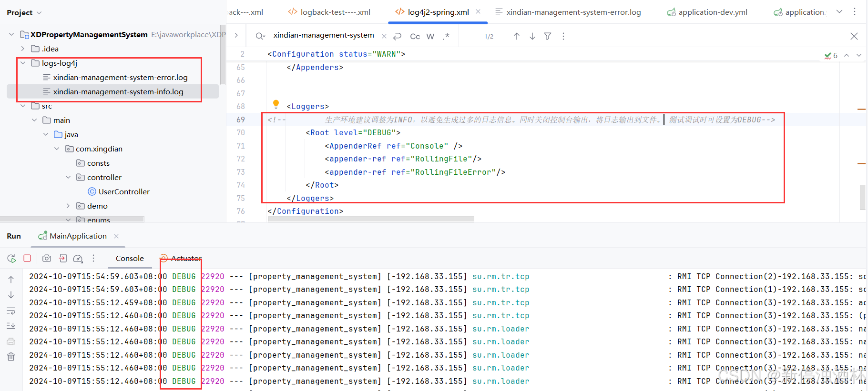Screen dimensions: 868x391
Task: Toggle Match Case (Cc) search option
Action: [415, 36]
